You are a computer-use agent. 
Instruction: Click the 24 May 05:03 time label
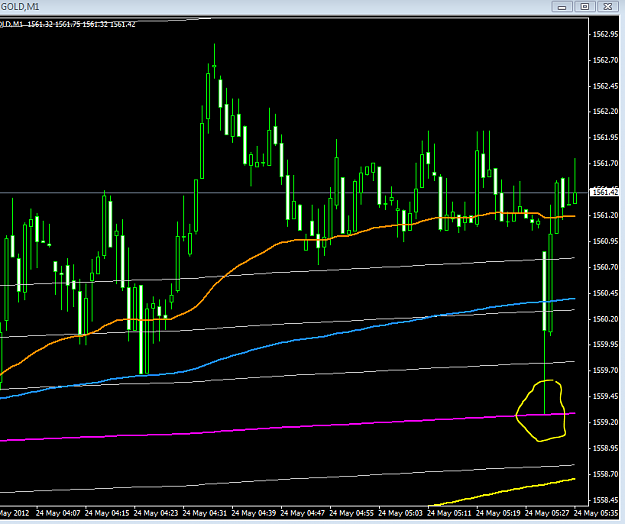[400, 513]
